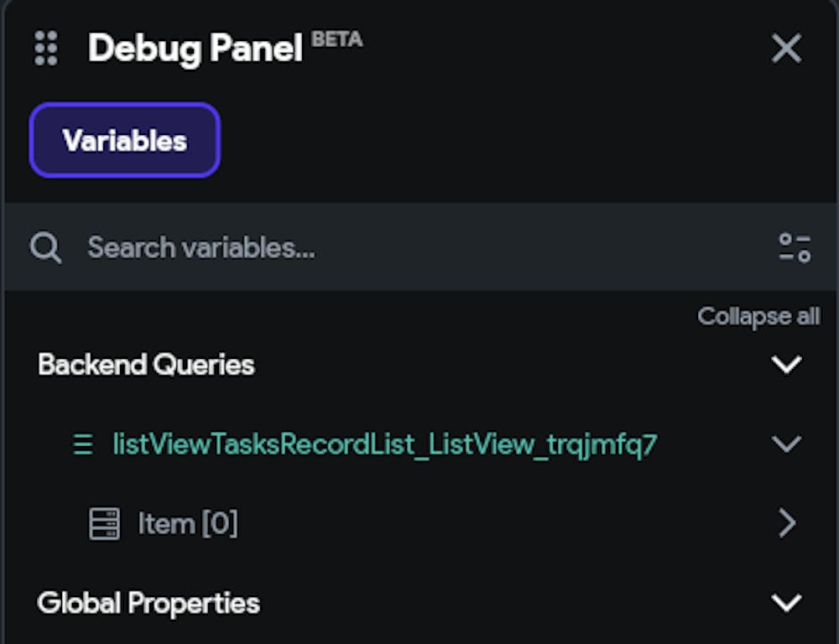Select the listViewTasksRecordList_ListView_trqjmfq7 query

coord(385,444)
